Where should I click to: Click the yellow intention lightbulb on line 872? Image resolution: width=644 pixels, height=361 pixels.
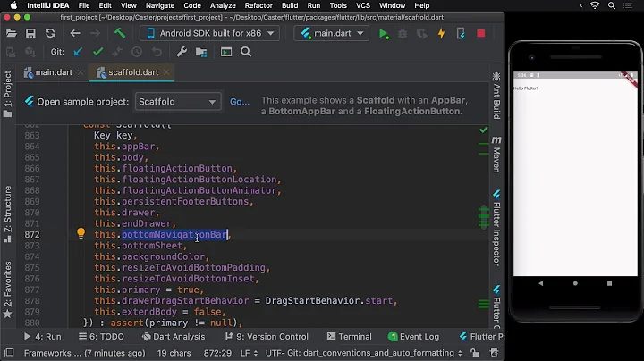tap(80, 234)
